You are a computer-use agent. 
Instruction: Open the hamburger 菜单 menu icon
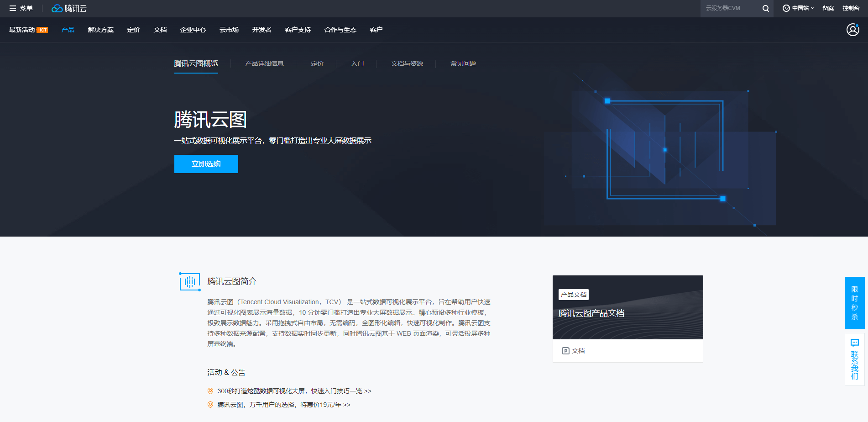point(13,8)
